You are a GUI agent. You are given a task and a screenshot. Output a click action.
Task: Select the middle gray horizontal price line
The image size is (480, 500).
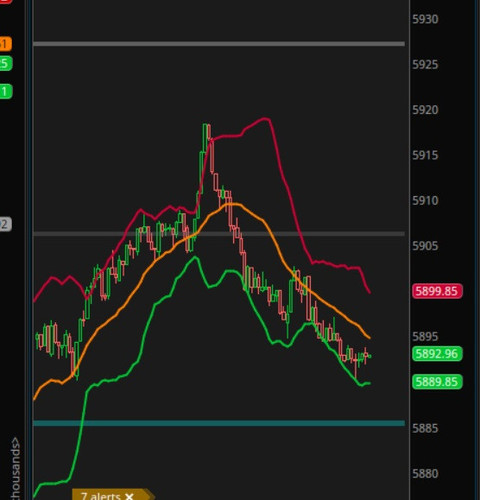[x=219, y=234]
